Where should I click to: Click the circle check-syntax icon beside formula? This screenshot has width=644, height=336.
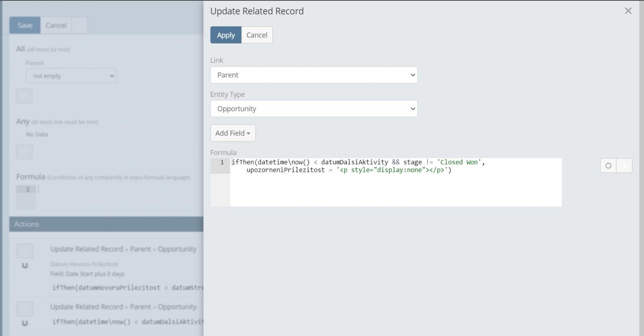click(608, 166)
